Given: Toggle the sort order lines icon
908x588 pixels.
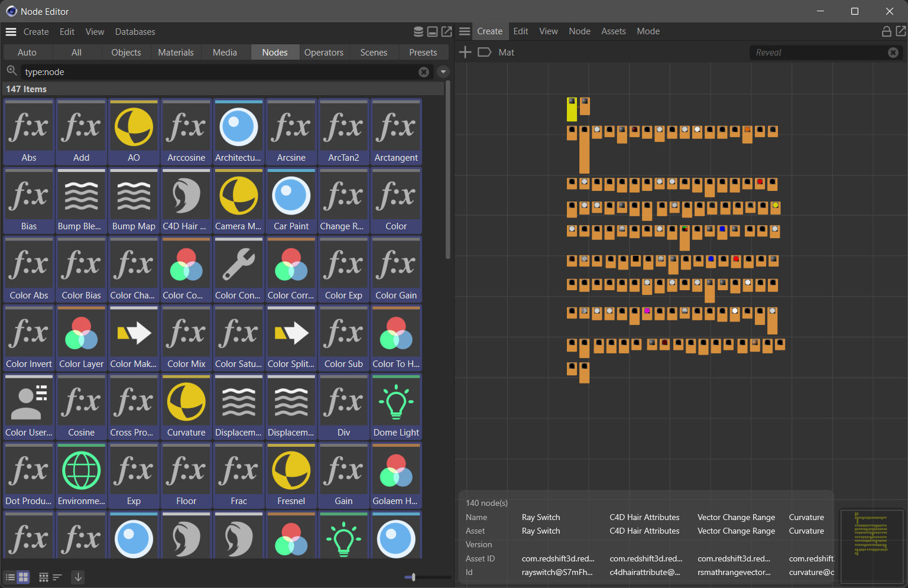Looking at the screenshot, I should [x=57, y=577].
